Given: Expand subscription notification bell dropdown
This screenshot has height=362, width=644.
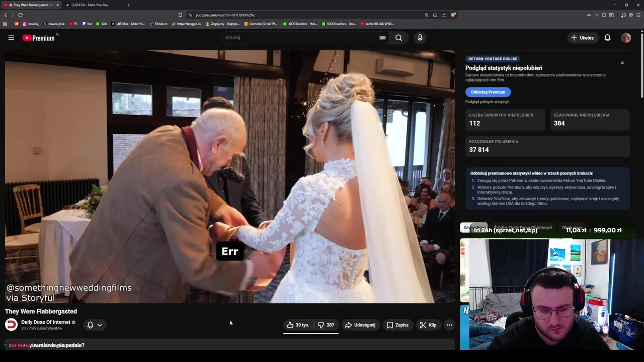Looking at the screenshot, I should click(x=95, y=325).
